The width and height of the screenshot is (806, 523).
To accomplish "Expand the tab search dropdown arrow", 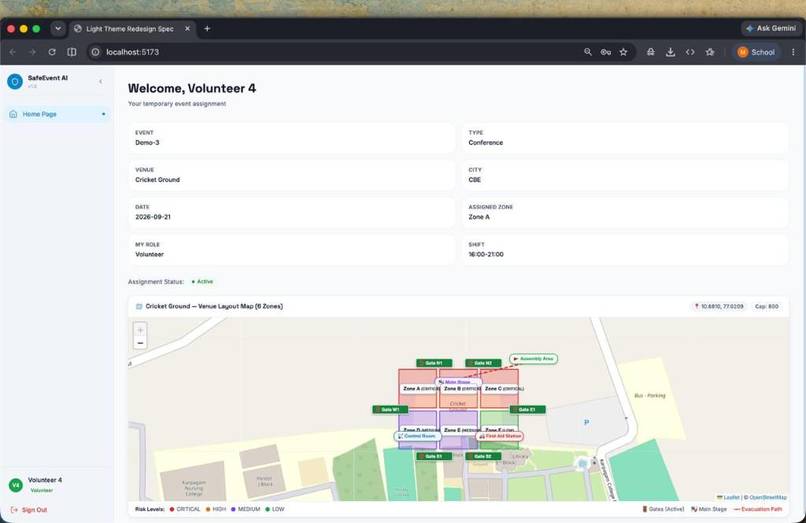I will tap(58, 29).
